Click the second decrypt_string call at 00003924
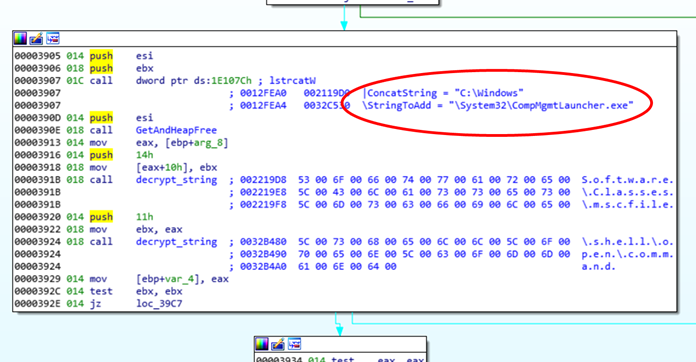 click(x=176, y=242)
